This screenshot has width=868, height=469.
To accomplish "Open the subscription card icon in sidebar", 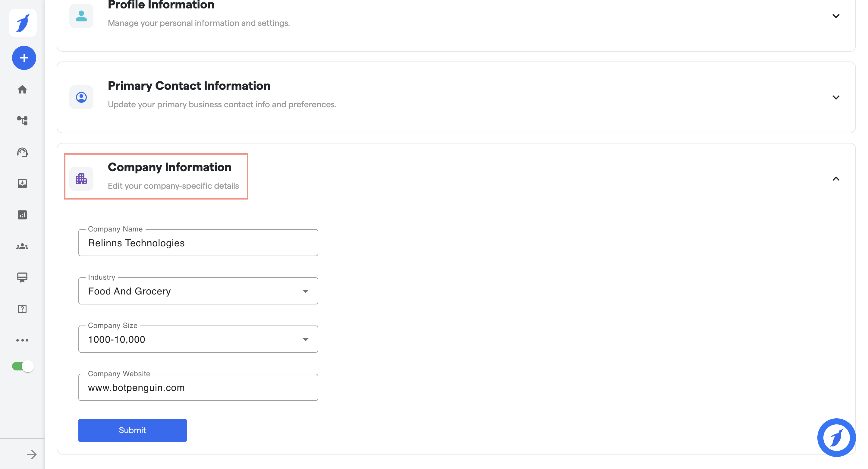I will click(x=22, y=277).
